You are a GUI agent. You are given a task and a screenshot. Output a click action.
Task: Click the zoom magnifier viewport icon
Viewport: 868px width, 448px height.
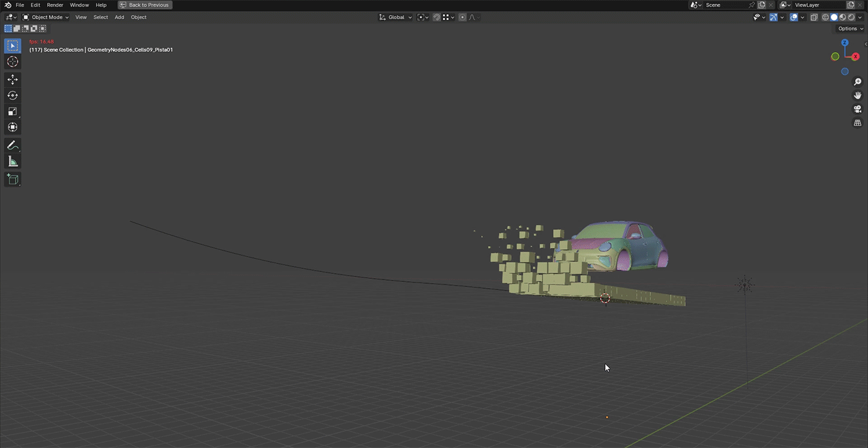858,82
